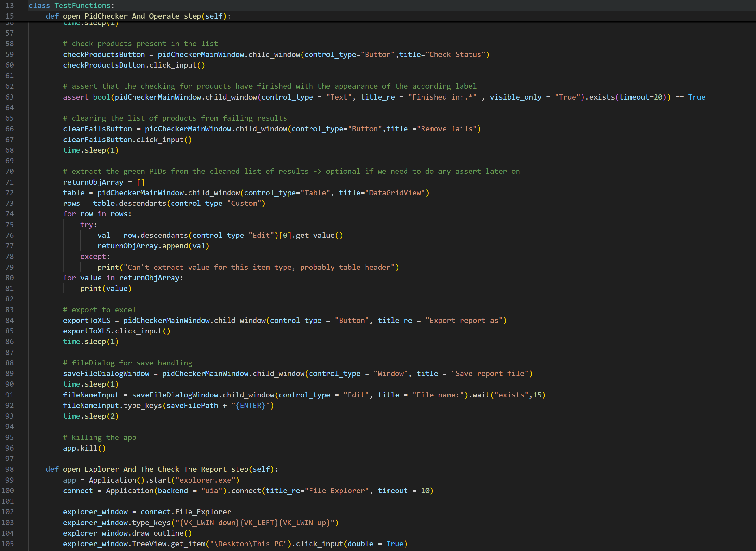The image size is (756, 551).
Task: Click 'open_Explorer_And_The_Check_The_Report_step' function name
Action: (156, 469)
